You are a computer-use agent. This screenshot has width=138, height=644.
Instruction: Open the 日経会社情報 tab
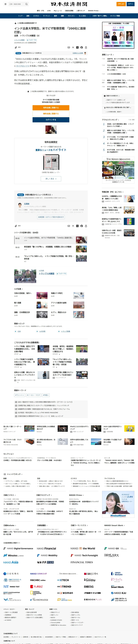tap(69, 11)
